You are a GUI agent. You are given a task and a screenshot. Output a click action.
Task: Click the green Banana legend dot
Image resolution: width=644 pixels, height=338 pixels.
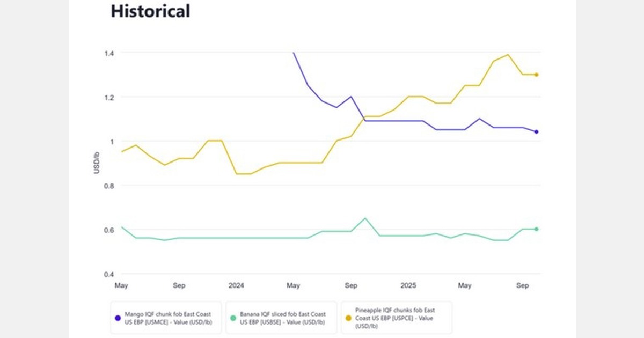click(x=232, y=318)
